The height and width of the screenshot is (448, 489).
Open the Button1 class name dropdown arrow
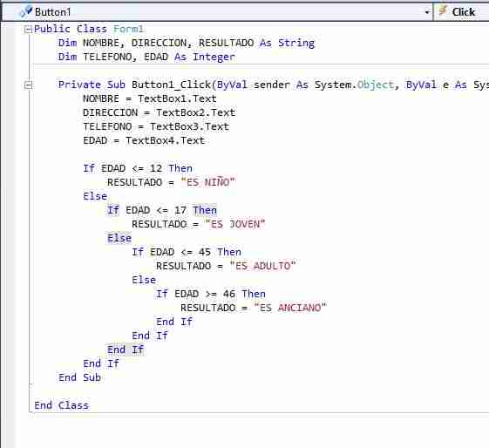click(x=427, y=12)
